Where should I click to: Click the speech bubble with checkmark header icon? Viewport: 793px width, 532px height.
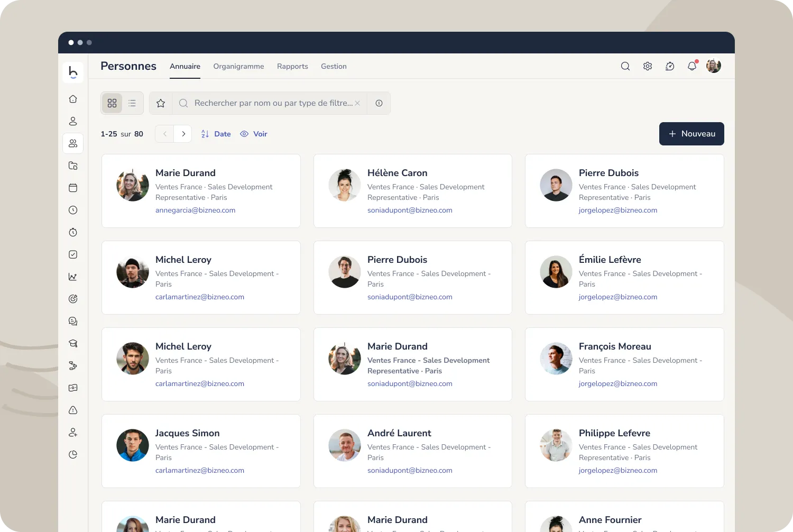[670, 66]
